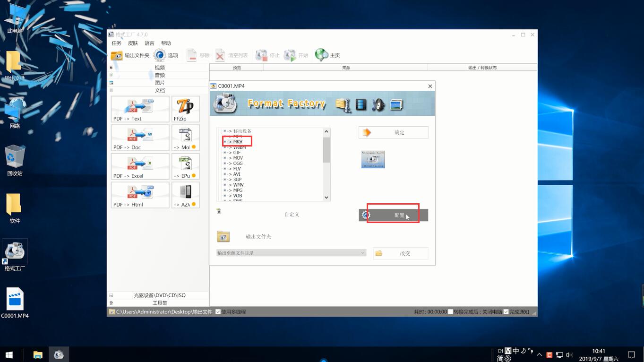
Task: Select the FFZip tool tile
Action: coord(185,109)
